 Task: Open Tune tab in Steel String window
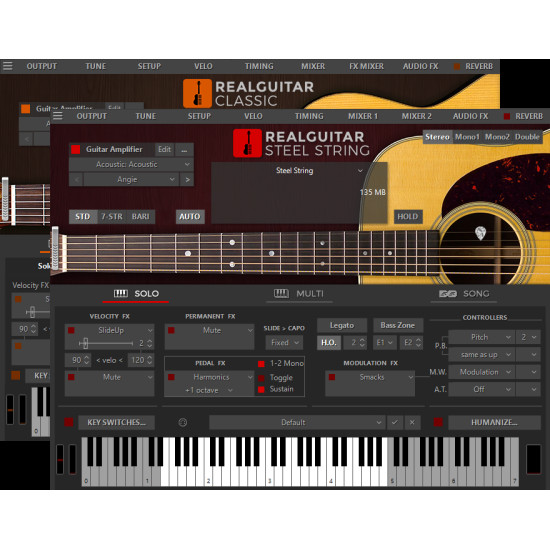click(146, 116)
